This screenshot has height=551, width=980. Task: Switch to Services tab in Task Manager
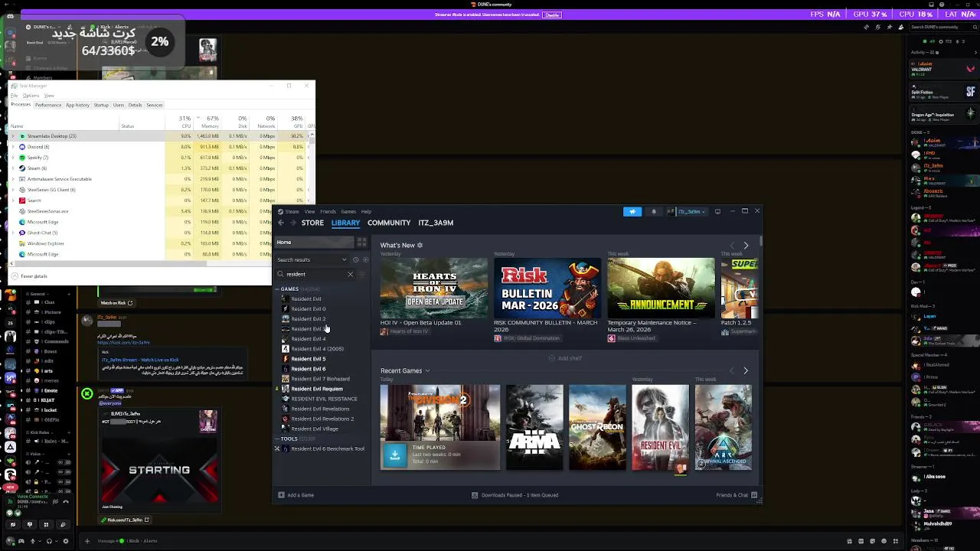point(154,105)
